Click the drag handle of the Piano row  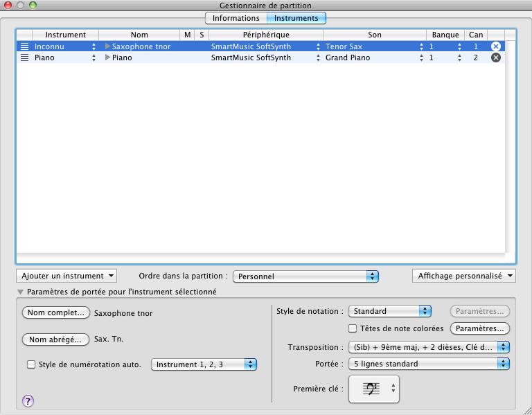(25, 58)
